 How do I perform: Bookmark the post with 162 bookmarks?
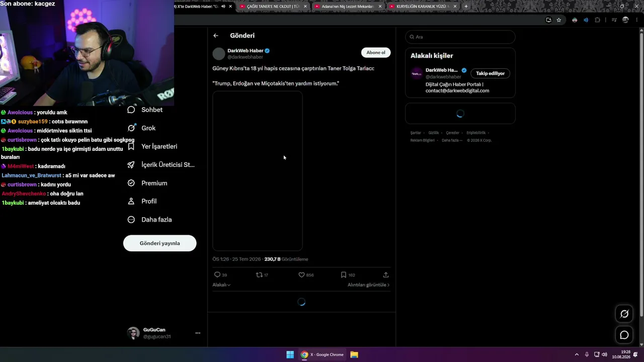343,275
